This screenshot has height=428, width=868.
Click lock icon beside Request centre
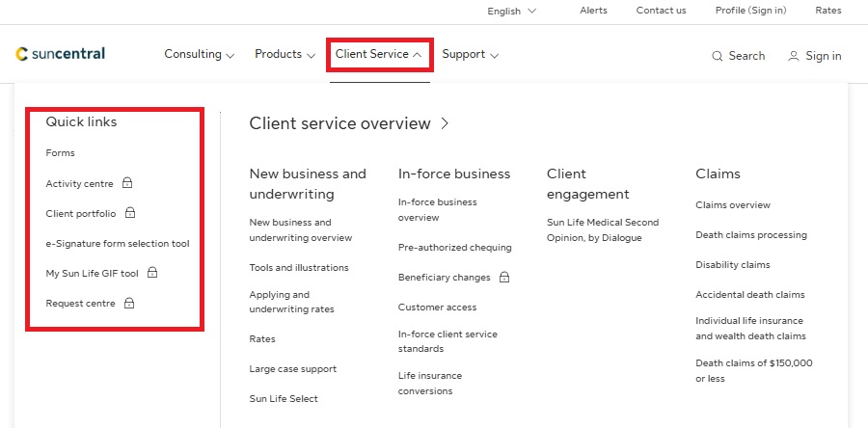[129, 303]
